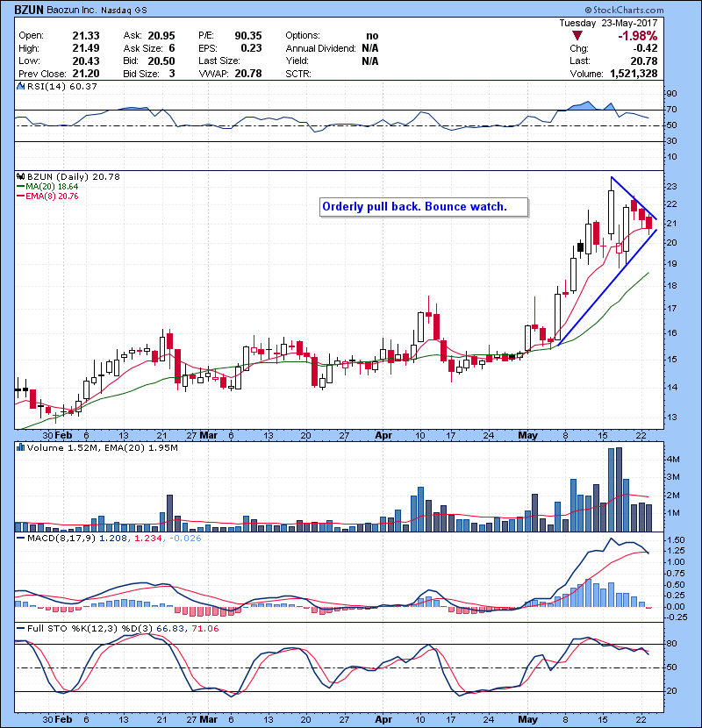
Task: Click the red down-triangle change indicator
Action: click(577, 36)
